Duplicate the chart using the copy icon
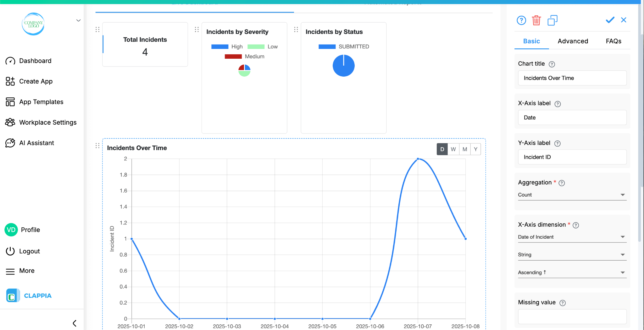Viewport: 644px width, 330px height. pyautogui.click(x=553, y=20)
